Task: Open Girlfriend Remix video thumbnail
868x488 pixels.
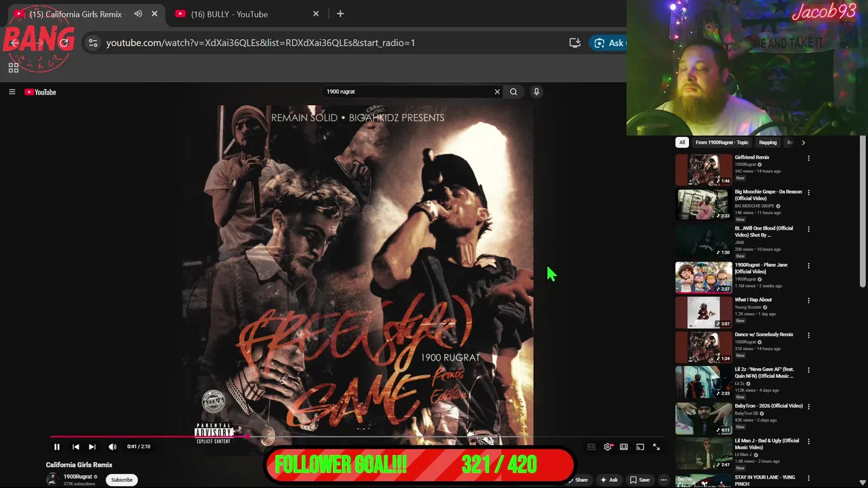Action: tap(703, 169)
